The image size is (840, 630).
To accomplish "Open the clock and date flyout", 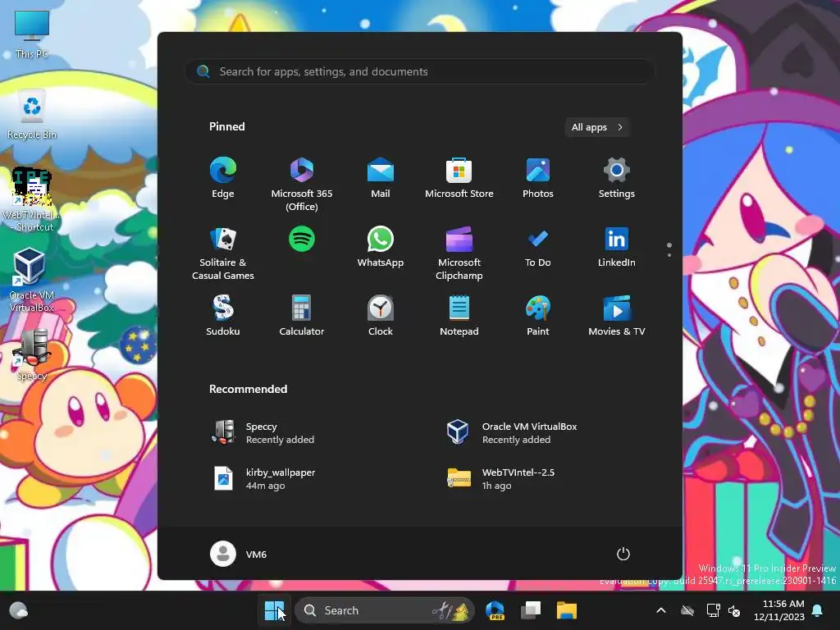I will tap(779, 610).
